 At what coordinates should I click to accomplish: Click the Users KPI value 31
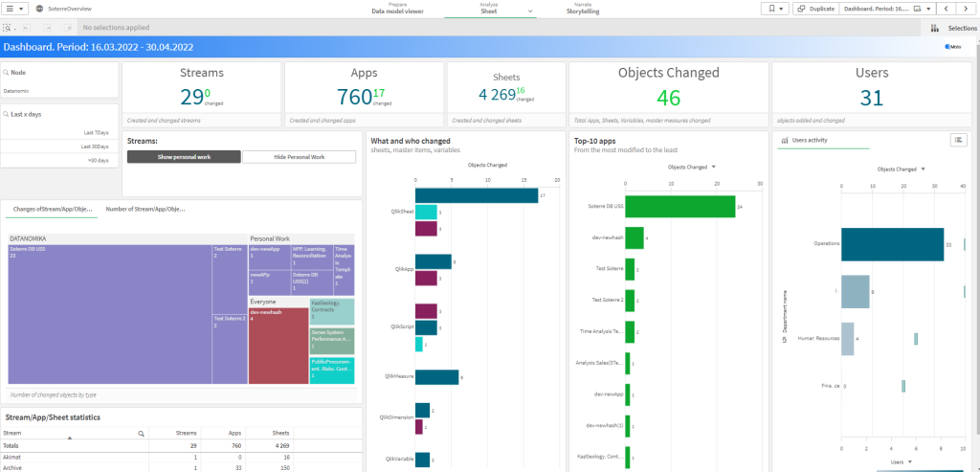pyautogui.click(x=871, y=98)
